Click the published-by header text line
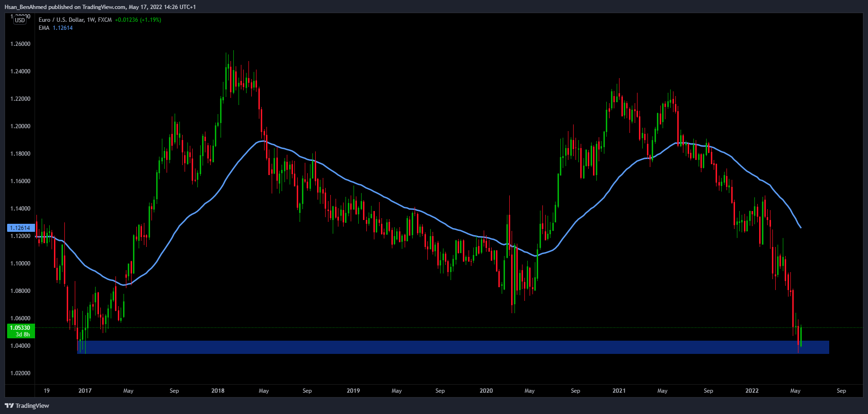The width and height of the screenshot is (868, 414). [x=100, y=7]
